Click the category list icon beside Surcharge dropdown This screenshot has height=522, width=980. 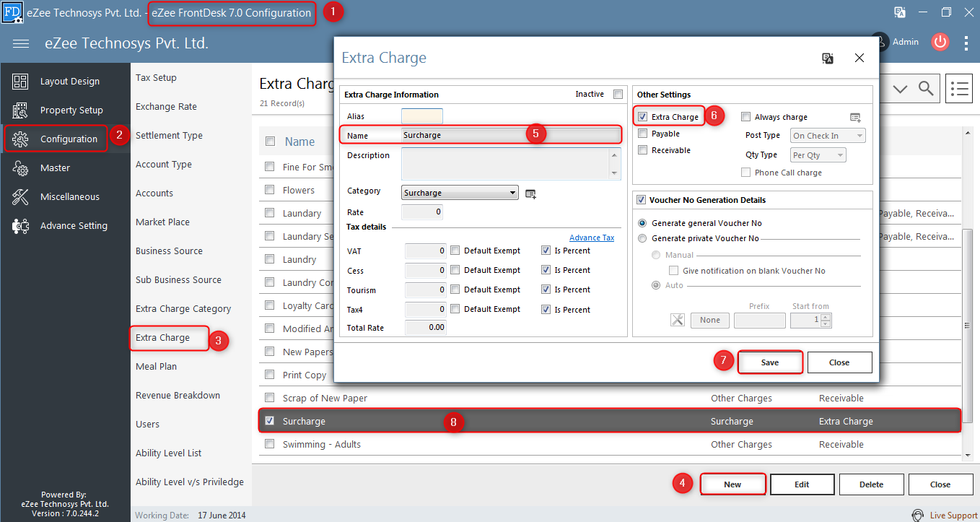tap(530, 193)
